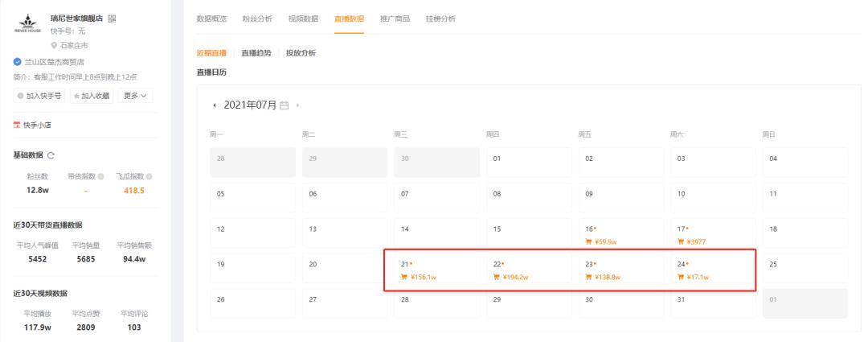Click the cart icon on July 21
This screenshot has width=868, height=342.
[x=404, y=278]
